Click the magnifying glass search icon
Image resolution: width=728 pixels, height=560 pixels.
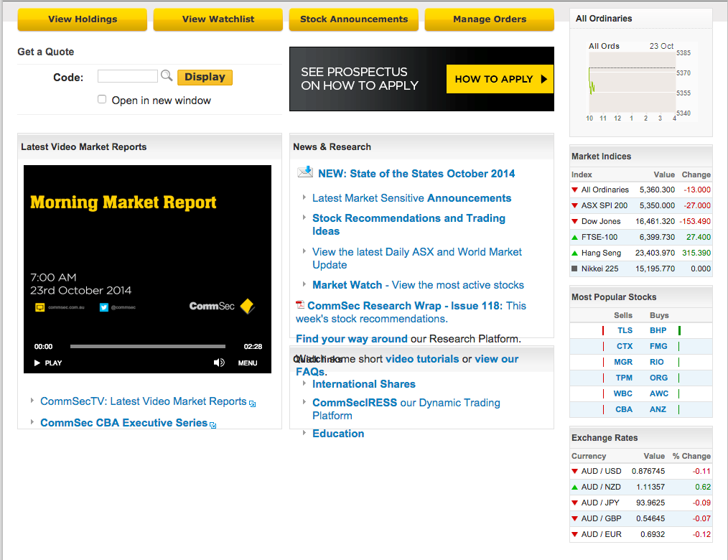pos(167,76)
